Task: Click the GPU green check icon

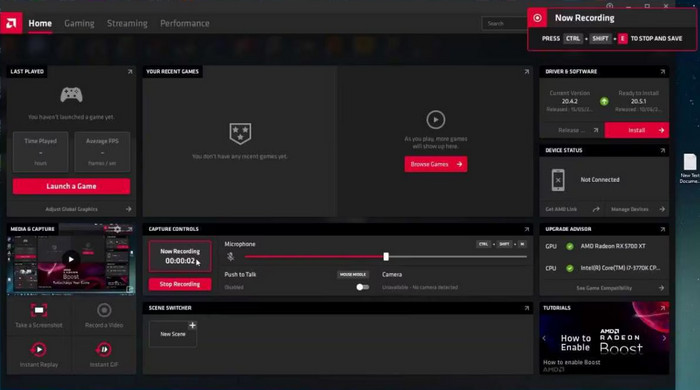Action: [x=570, y=246]
